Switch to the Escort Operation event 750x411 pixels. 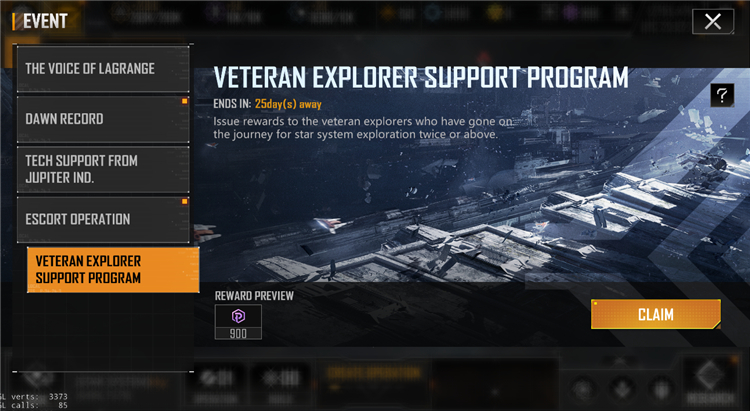pos(103,220)
